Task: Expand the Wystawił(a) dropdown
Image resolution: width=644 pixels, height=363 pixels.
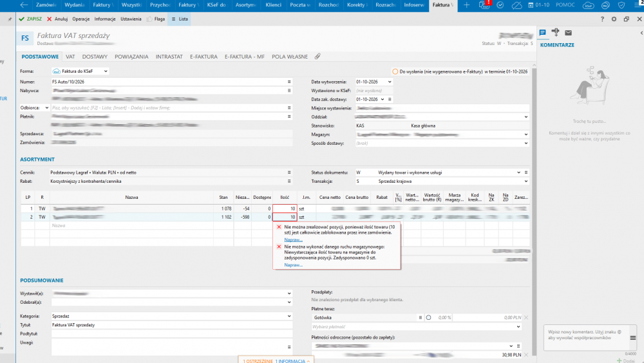Action: [x=289, y=293]
